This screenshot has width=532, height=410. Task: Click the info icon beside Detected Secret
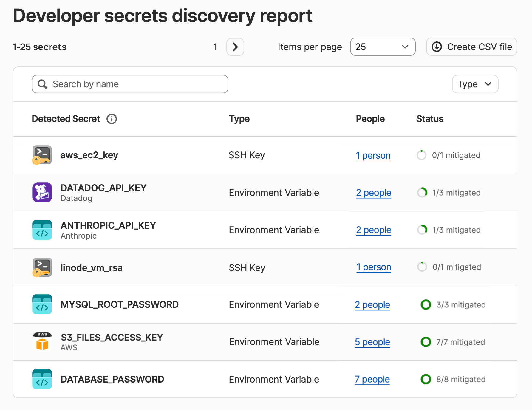(112, 119)
